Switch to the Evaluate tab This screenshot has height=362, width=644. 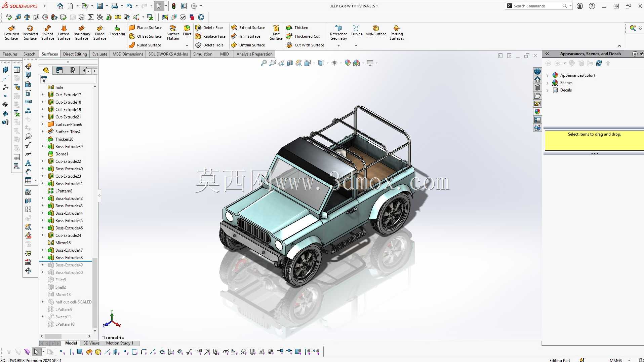100,54
